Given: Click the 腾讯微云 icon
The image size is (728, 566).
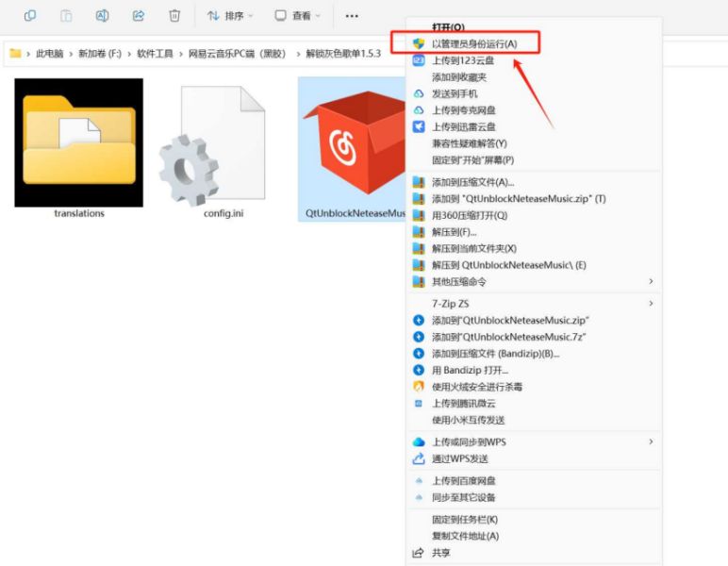Looking at the screenshot, I should [419, 404].
